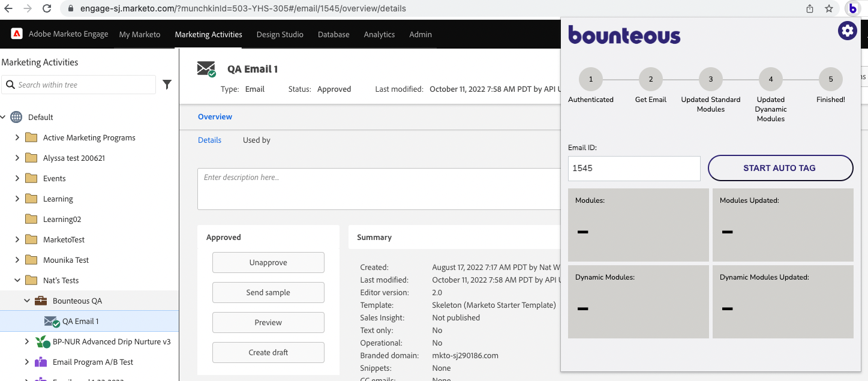Expand BP-NUR Advanced Drip Nurture v3
The width and height of the screenshot is (868, 381).
(26, 341)
